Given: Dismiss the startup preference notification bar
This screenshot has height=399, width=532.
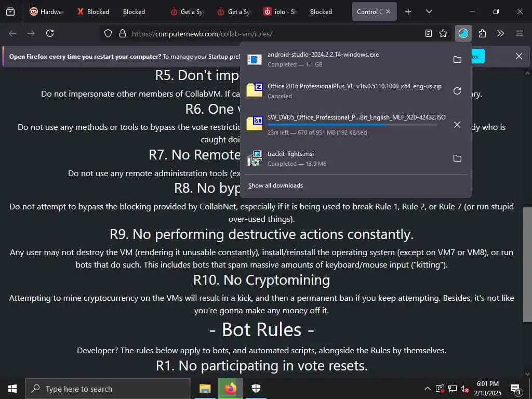Looking at the screenshot, I should pyautogui.click(x=519, y=56).
